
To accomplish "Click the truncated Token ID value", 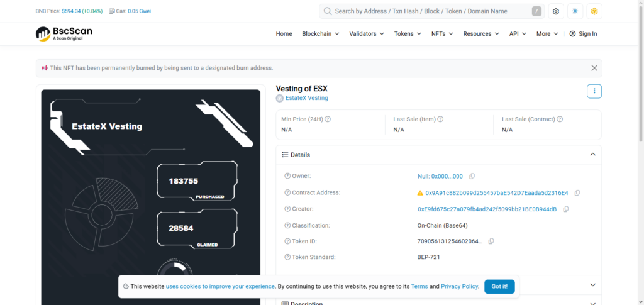I will tap(450, 241).
